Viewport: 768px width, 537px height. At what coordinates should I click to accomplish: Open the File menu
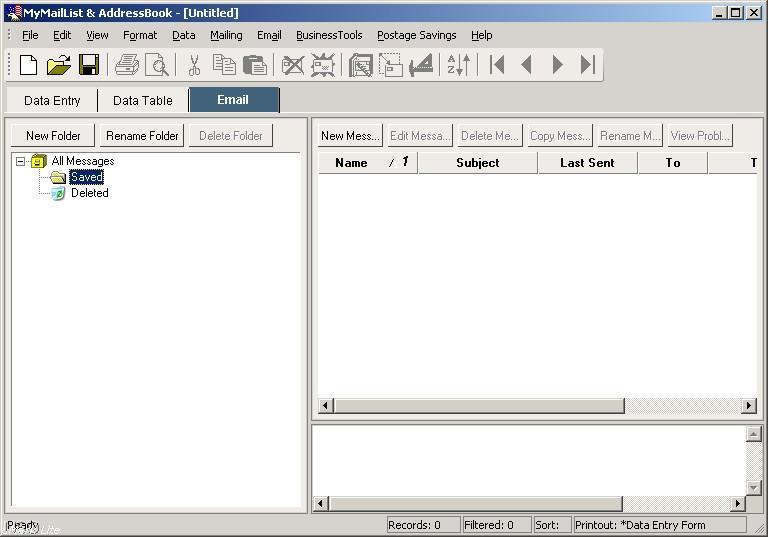point(30,35)
